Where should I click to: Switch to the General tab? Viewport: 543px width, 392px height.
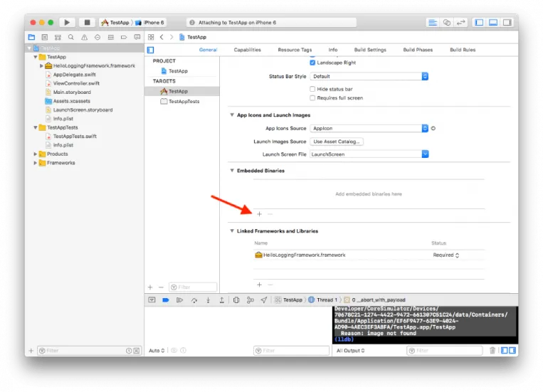tap(208, 50)
